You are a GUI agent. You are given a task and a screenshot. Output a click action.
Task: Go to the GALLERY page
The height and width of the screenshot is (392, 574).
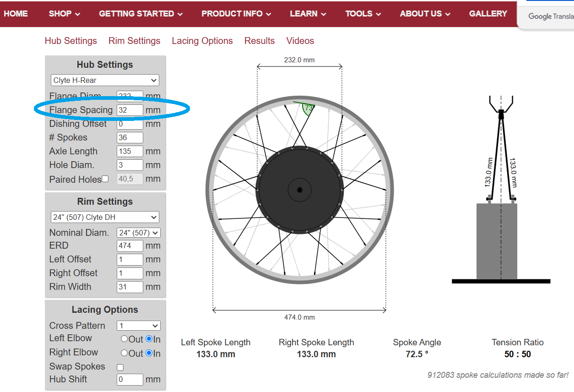tap(488, 14)
